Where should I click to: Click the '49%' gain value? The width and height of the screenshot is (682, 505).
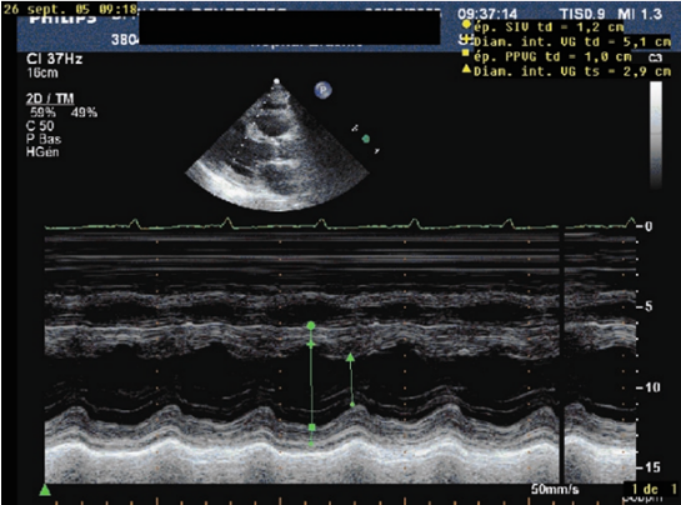point(84,113)
